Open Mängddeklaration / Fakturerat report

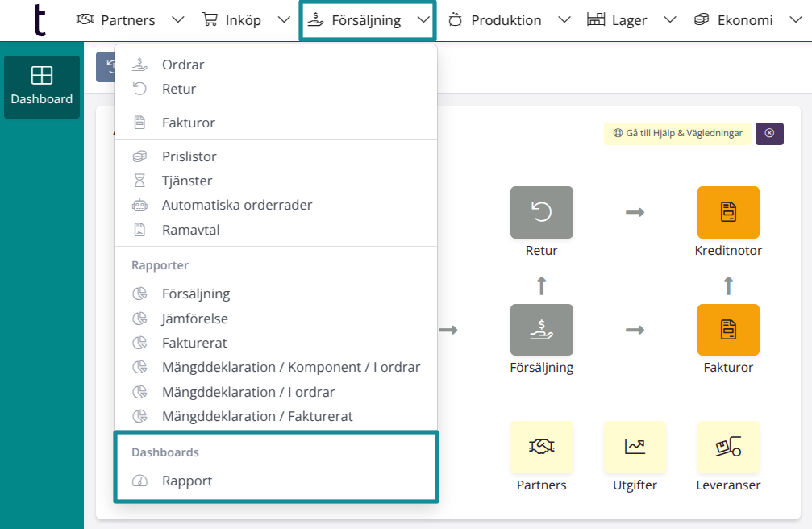[x=257, y=416]
